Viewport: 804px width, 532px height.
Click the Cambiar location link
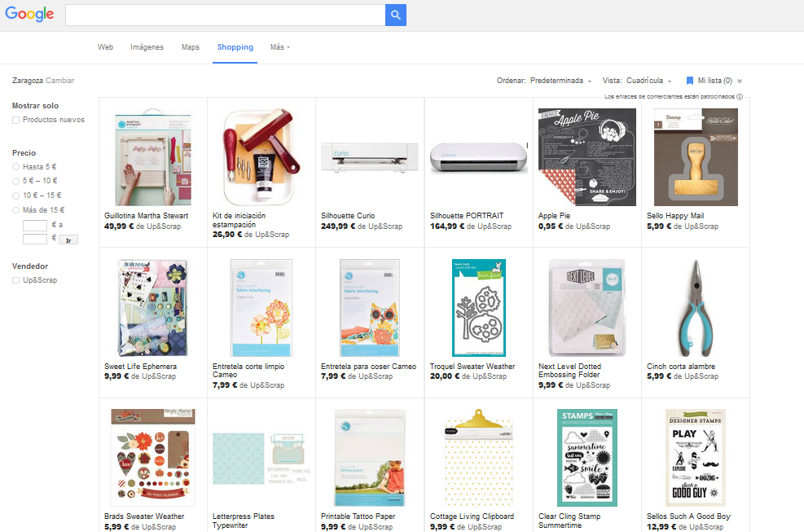[x=60, y=81]
